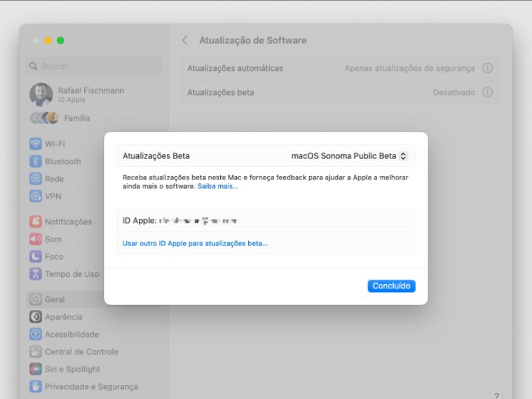Select the Bluetooth sidebar icon
This screenshot has height=399, width=532.
click(36, 161)
